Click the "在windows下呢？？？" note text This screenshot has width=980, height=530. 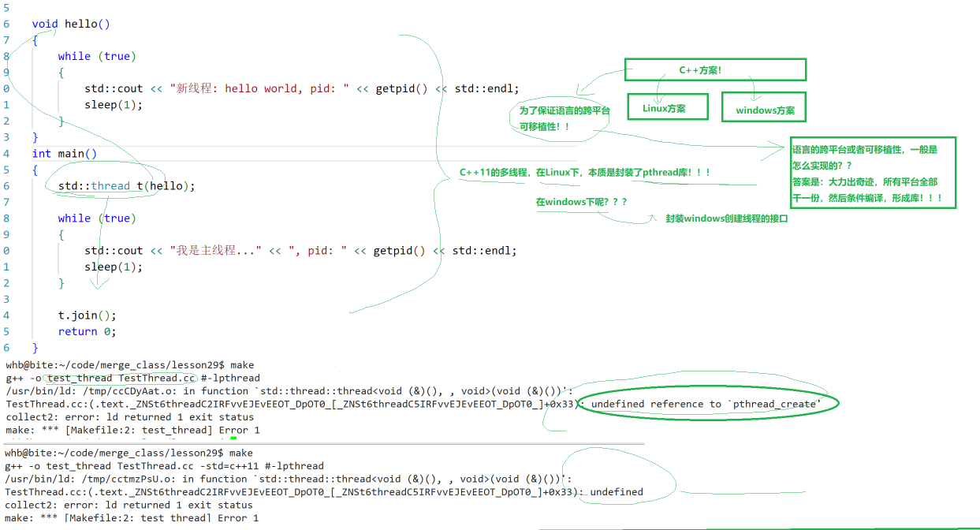582,202
